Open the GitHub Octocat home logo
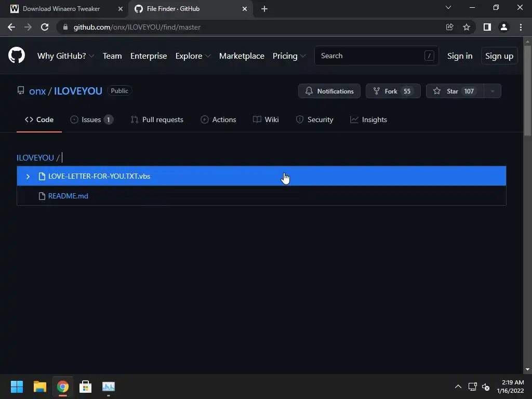 coord(17,55)
